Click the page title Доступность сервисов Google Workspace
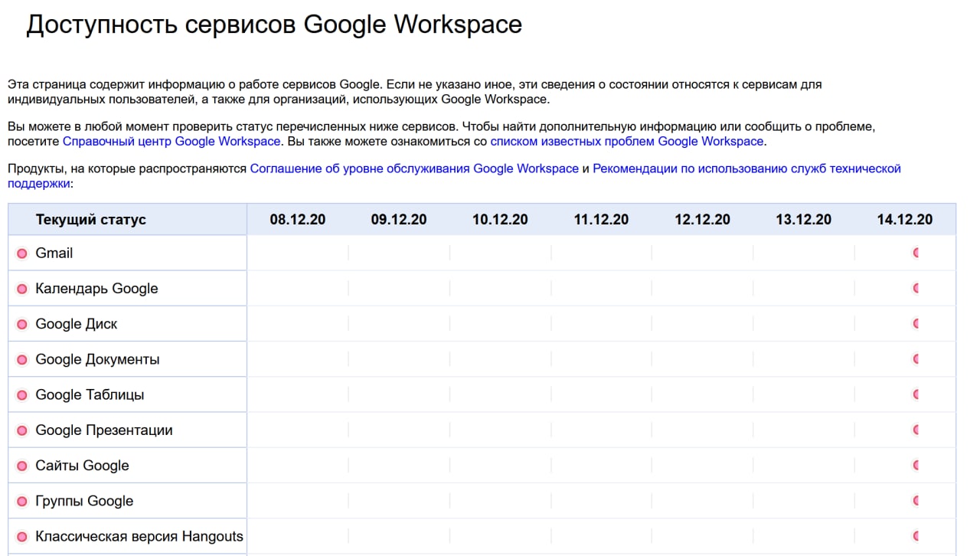The image size is (980, 556). click(274, 25)
